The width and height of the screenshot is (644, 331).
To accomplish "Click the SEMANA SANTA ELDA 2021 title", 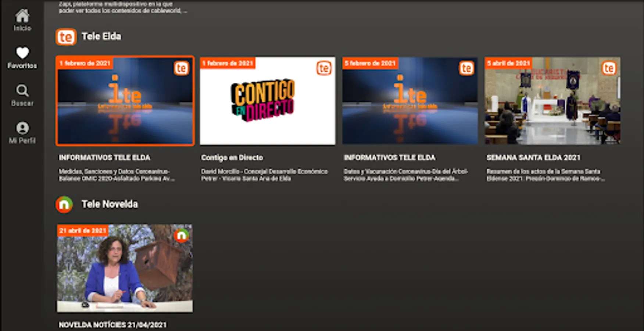I will tap(533, 157).
